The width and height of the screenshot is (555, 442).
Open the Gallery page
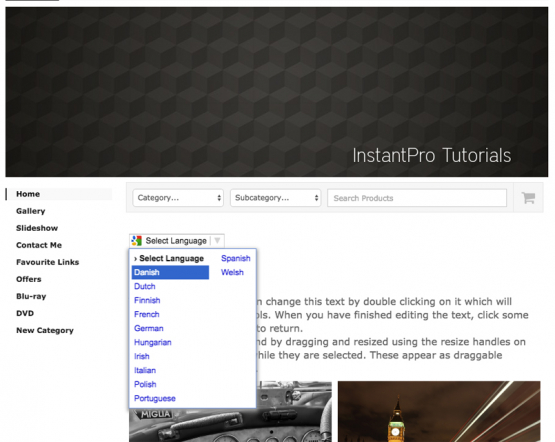(30, 211)
